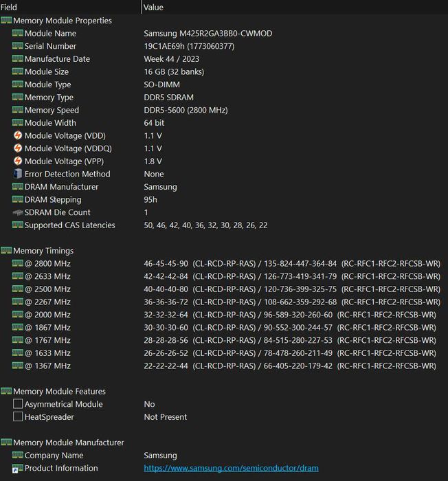Click the memory icon next to Serial Number

(x=17, y=46)
